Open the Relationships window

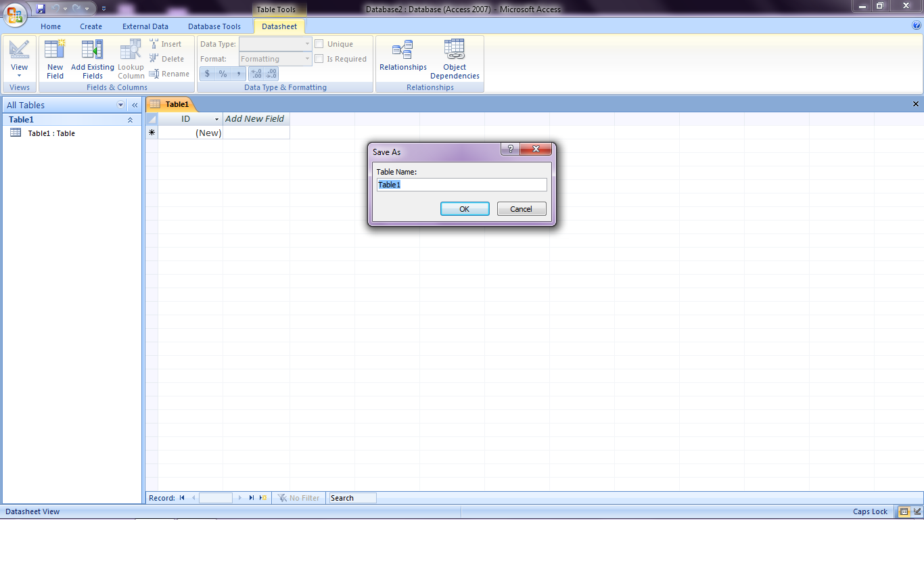coord(402,58)
